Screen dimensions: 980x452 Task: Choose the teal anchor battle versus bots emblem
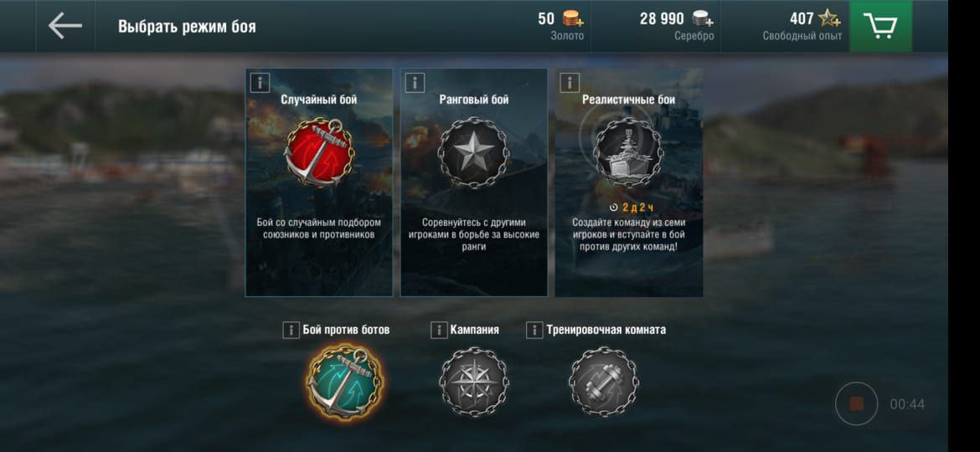coord(343,382)
